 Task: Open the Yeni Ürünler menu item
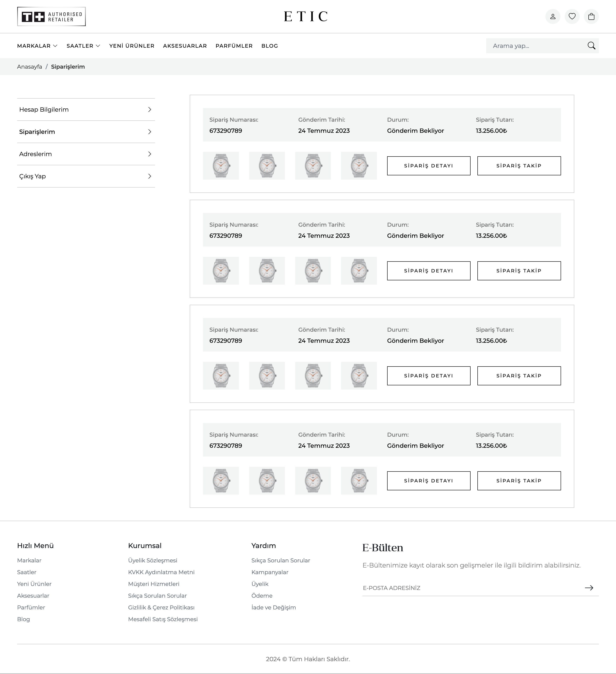pyautogui.click(x=132, y=46)
